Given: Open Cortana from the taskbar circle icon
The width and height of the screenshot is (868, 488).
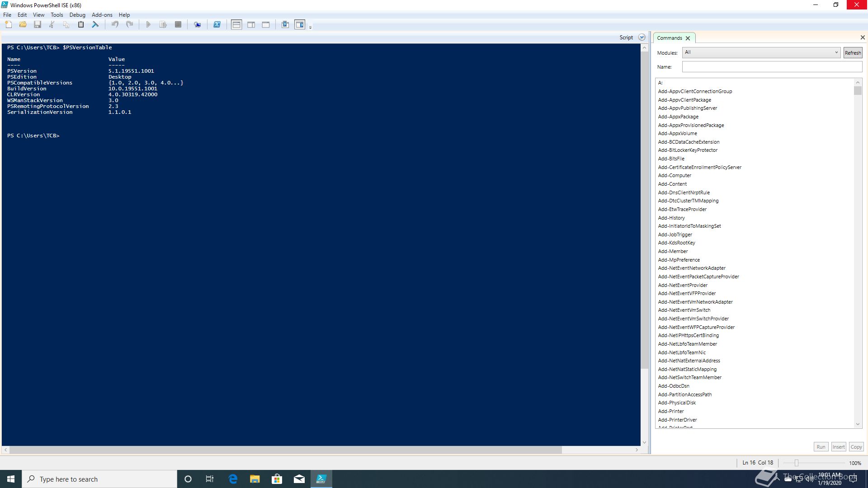Looking at the screenshot, I should [x=188, y=479].
